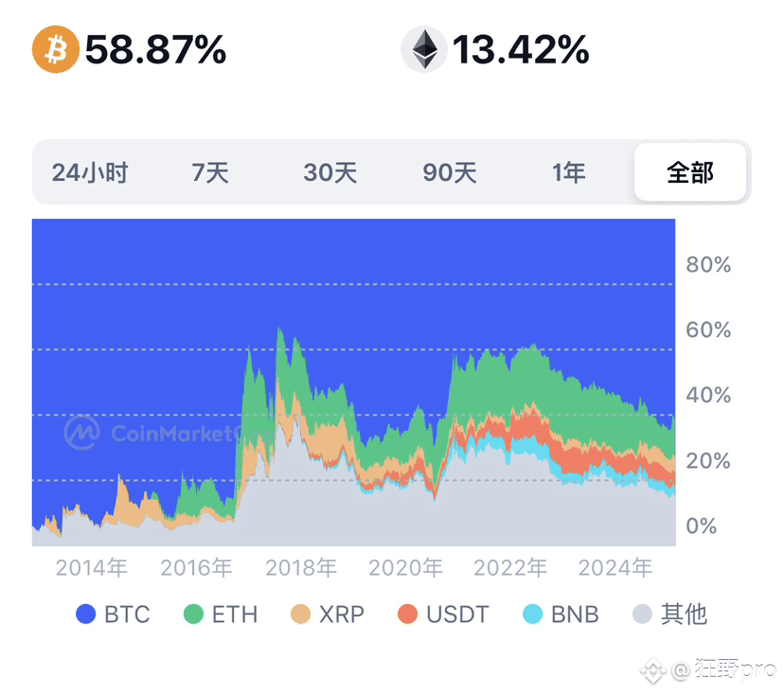Click the CoinMarketCap watermark logo
Image resolution: width=784 pixels, height=695 pixels.
(82, 433)
